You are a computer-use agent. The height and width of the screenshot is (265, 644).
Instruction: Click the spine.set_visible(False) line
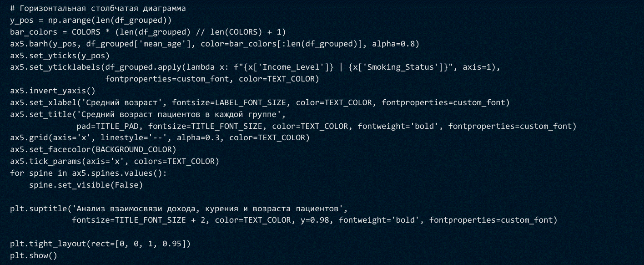pos(86,185)
